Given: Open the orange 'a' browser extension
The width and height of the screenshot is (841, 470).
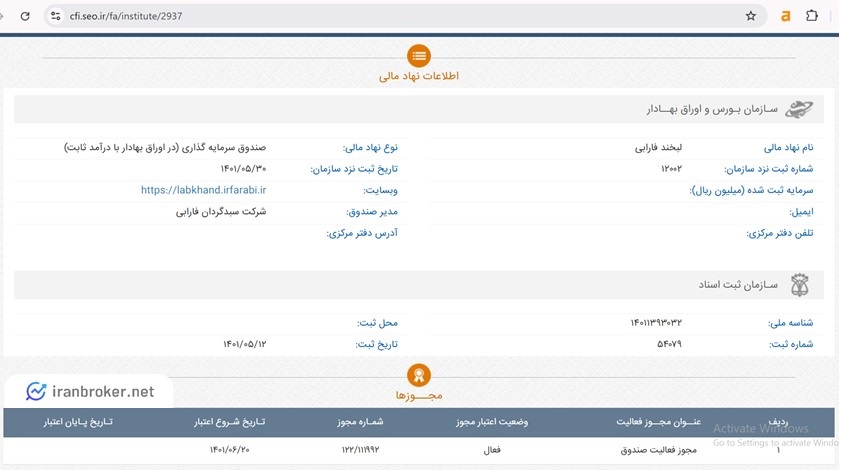Looking at the screenshot, I should [x=785, y=16].
